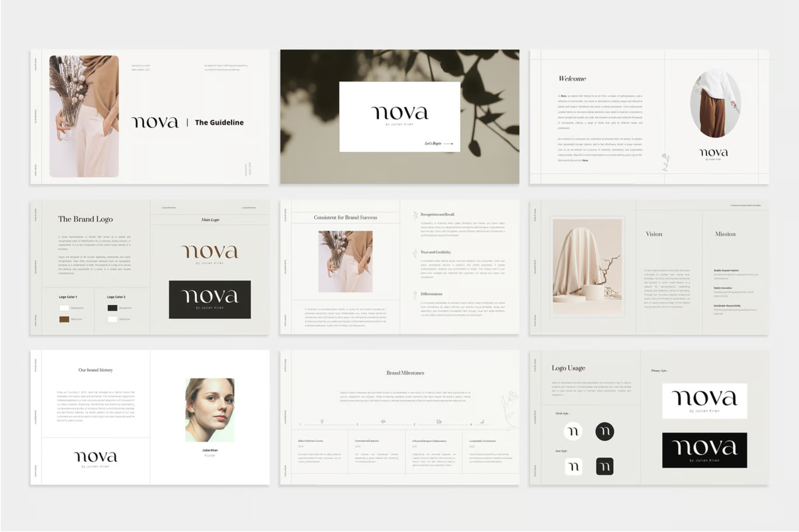Click 'Brand Milestones' heading
The width and height of the screenshot is (799, 532).
[405, 373]
